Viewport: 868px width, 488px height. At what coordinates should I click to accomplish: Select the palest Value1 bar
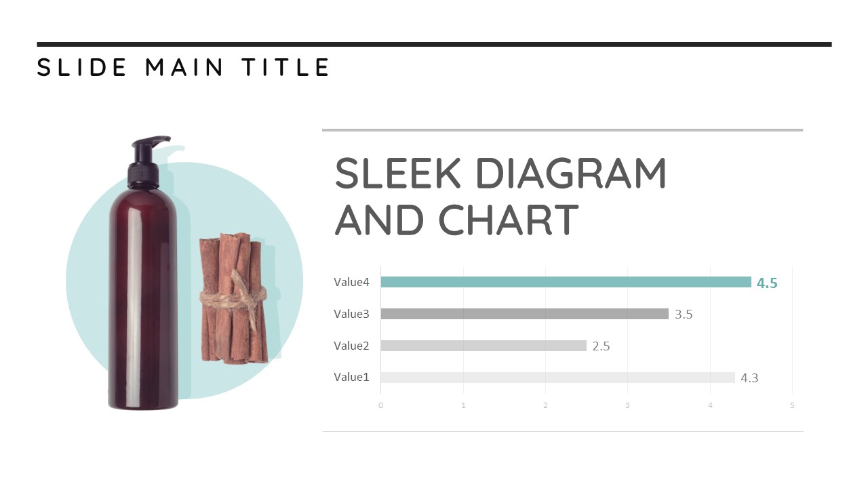click(557, 378)
